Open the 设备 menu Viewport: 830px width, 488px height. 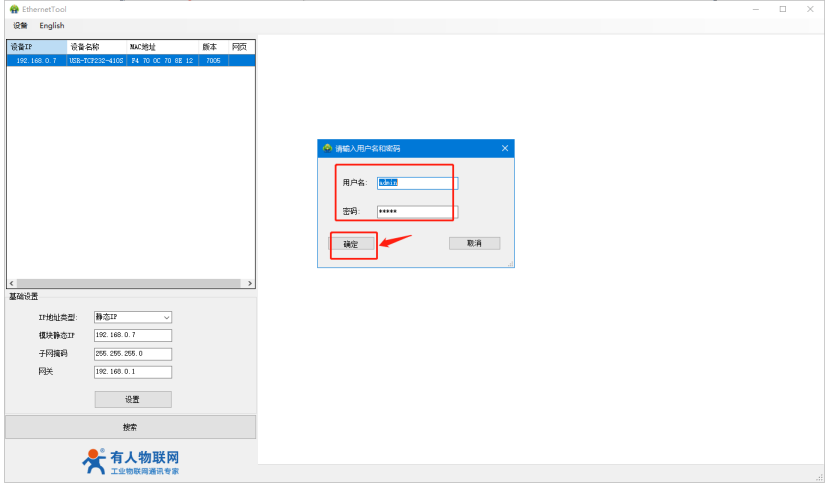20,25
